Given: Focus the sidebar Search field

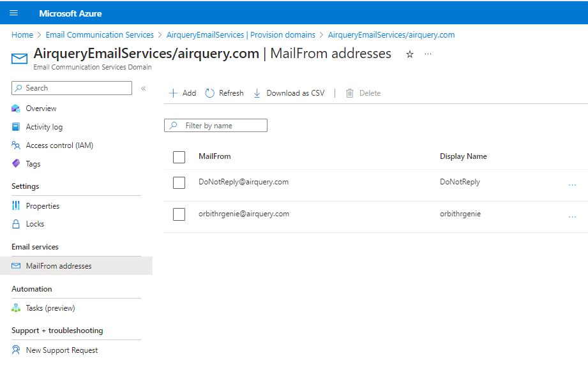Looking at the screenshot, I should tap(72, 88).
